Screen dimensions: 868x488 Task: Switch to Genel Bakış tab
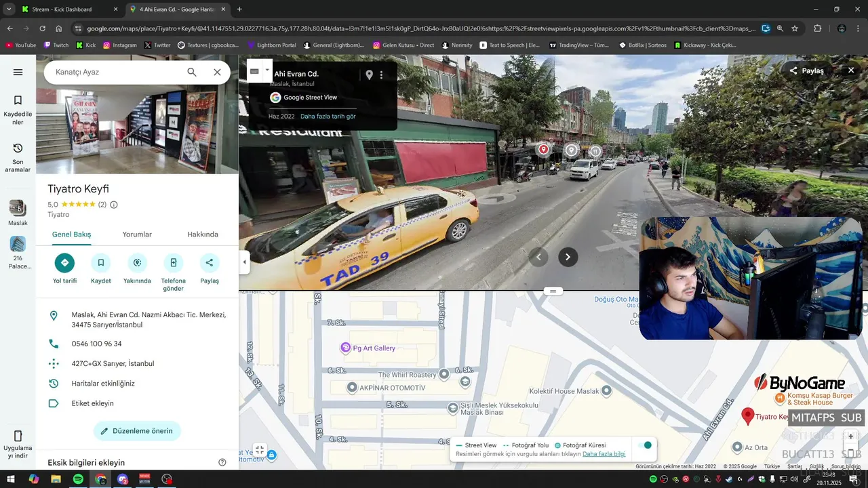pos(71,235)
